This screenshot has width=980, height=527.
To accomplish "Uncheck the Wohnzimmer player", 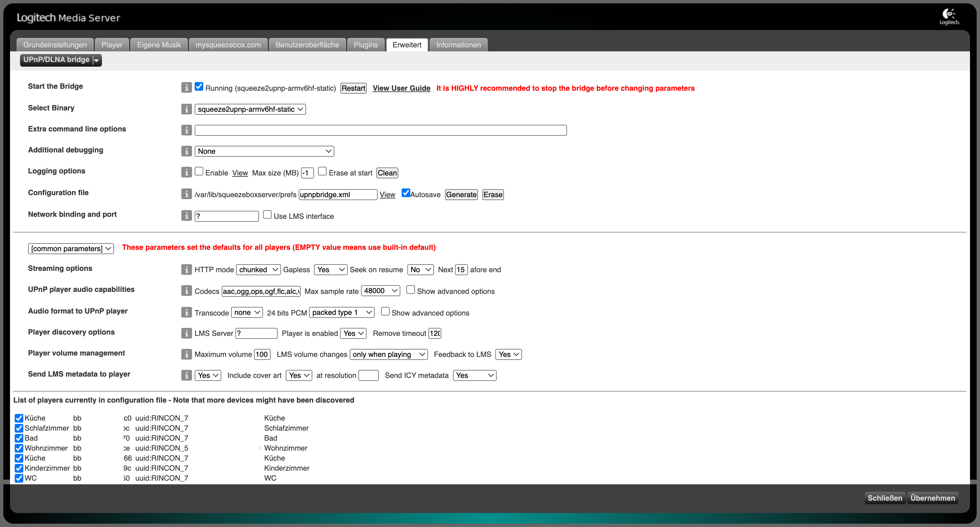I will coord(19,448).
